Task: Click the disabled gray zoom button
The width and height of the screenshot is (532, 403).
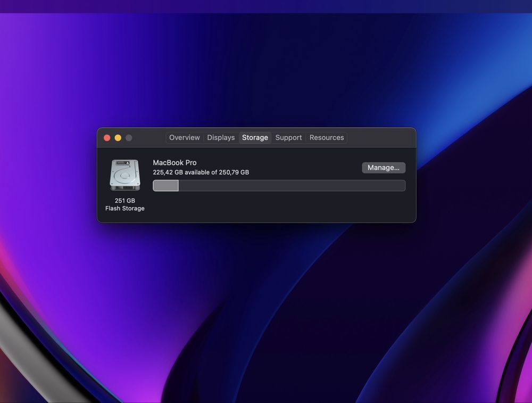Action: click(129, 137)
